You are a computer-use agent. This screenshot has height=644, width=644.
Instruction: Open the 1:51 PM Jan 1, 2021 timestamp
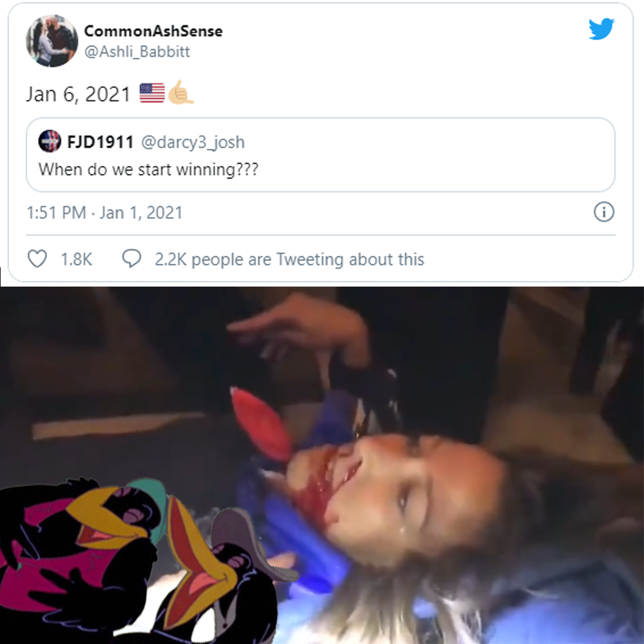[x=104, y=213]
